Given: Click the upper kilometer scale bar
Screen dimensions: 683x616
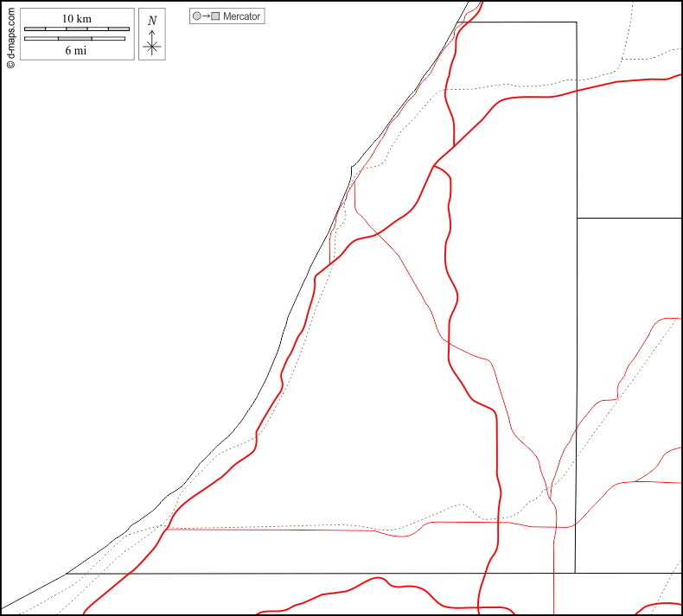Looking at the screenshot, I should pos(77,29).
